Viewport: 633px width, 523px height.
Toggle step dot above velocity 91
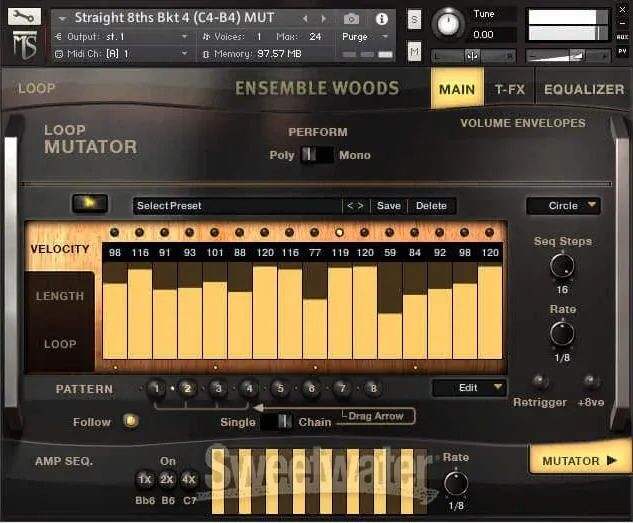pos(164,232)
